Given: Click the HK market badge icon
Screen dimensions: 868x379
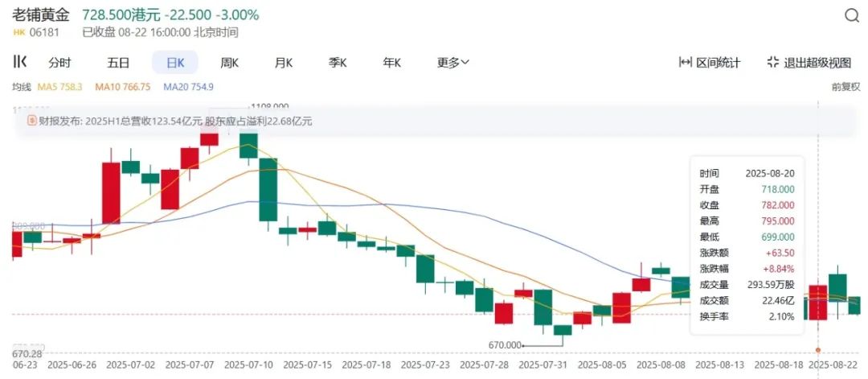Looking at the screenshot, I should (20, 33).
